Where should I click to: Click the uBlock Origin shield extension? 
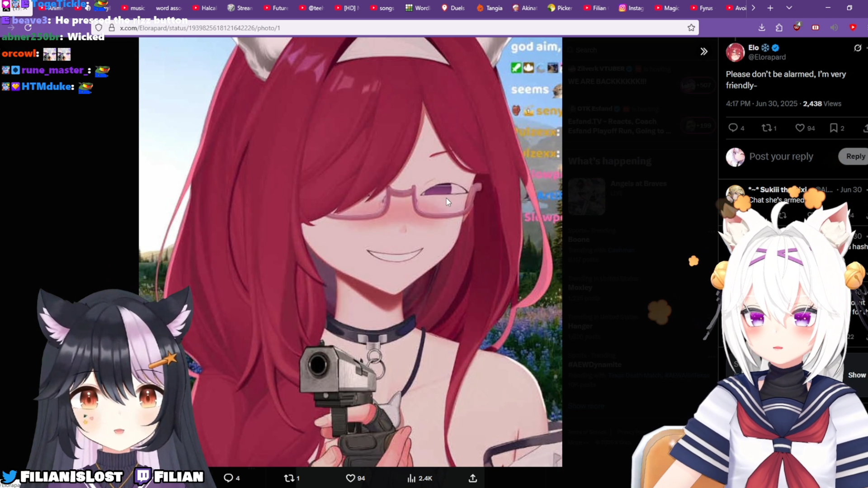[x=797, y=27]
